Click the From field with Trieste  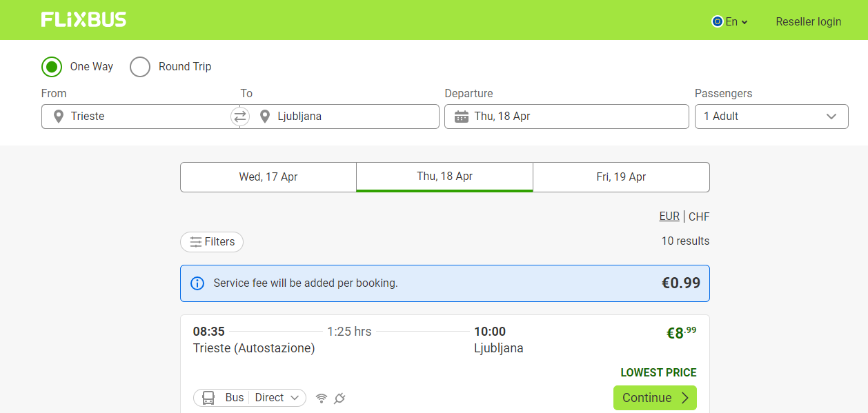point(141,117)
